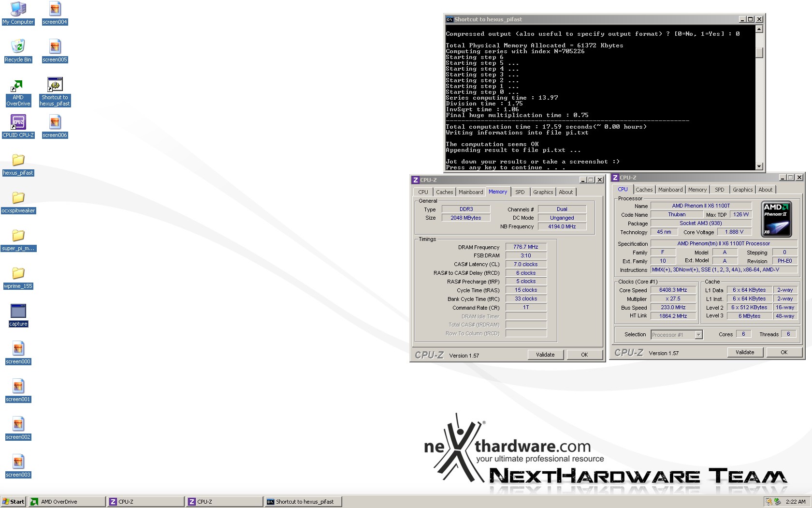The image size is (812, 508).
Task: Select the Shortcut to hexus_pifast desktop icon
Action: pos(55,92)
